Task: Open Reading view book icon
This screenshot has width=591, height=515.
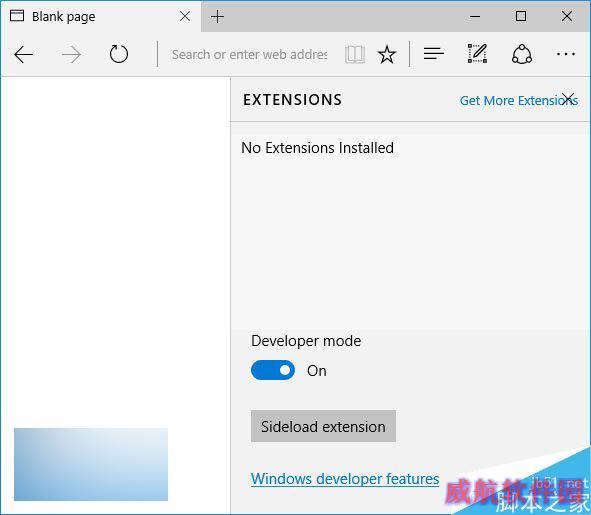Action: pos(355,55)
